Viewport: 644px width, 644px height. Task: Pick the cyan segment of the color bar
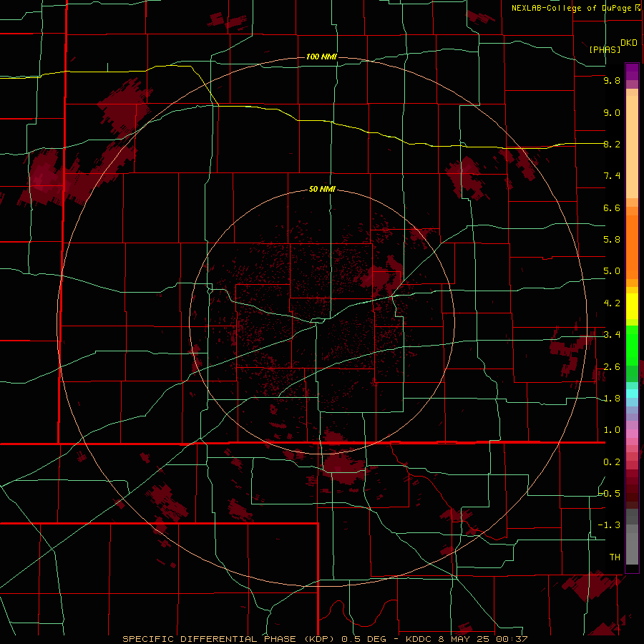click(x=632, y=394)
